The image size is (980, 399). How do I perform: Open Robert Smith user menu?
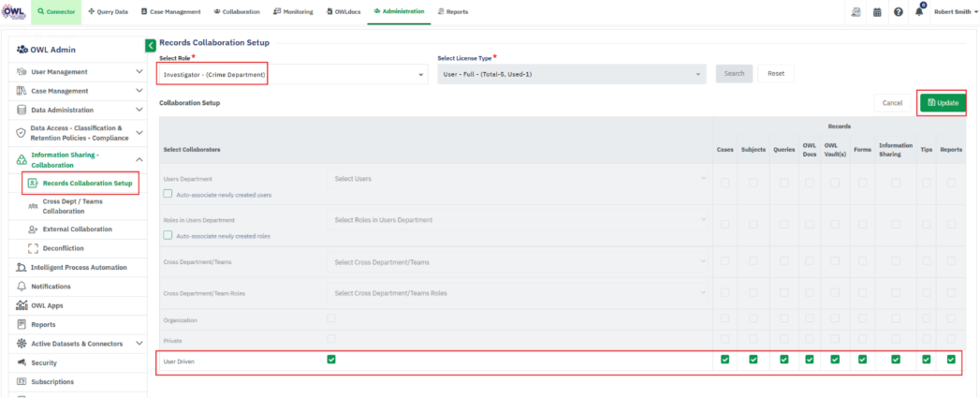[x=954, y=12]
